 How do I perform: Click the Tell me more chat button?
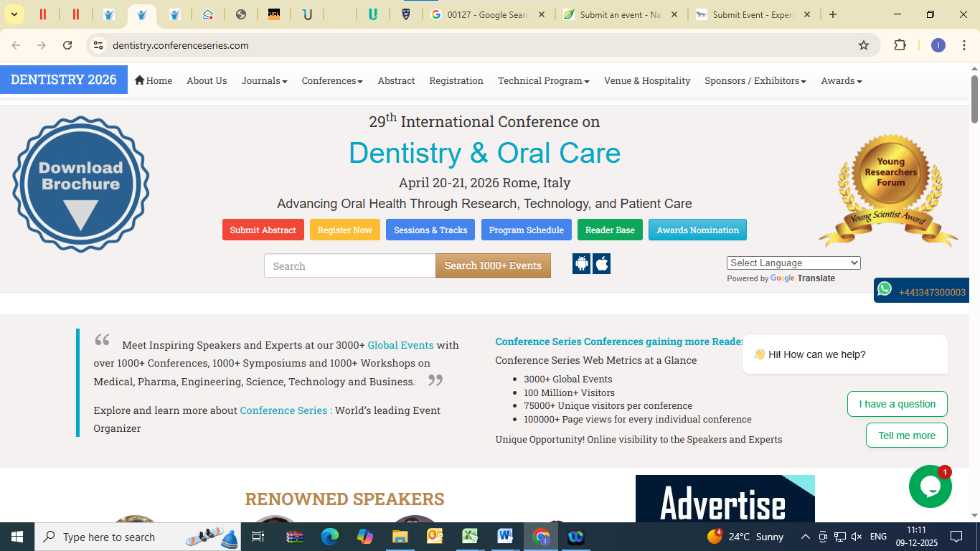tap(907, 435)
